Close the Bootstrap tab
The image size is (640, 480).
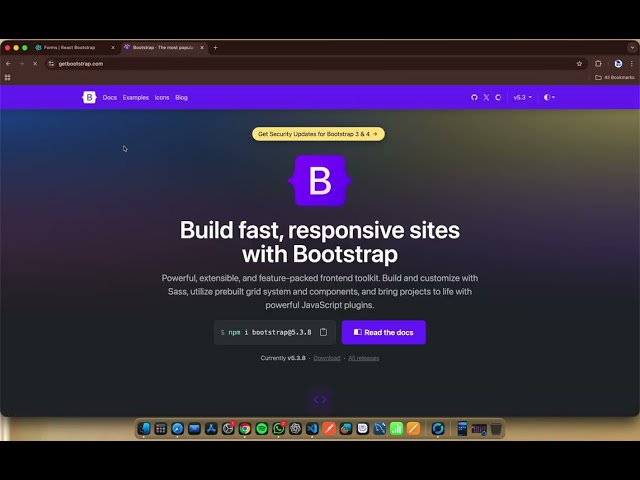[x=202, y=48]
